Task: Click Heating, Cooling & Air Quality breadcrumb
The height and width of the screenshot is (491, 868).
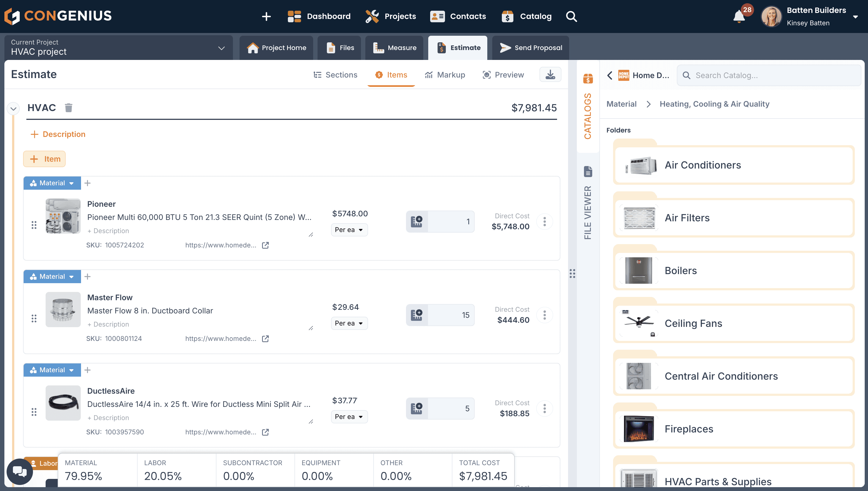Action: pos(714,104)
